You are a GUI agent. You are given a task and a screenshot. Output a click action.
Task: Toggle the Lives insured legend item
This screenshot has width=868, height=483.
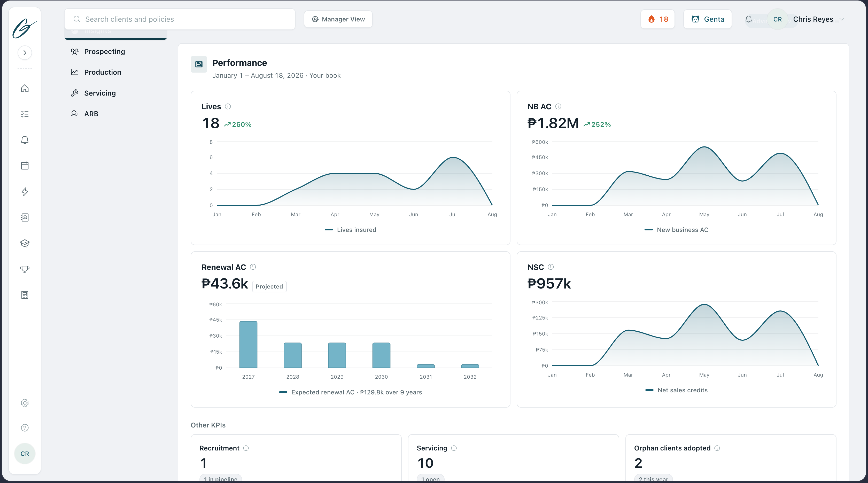pyautogui.click(x=351, y=230)
